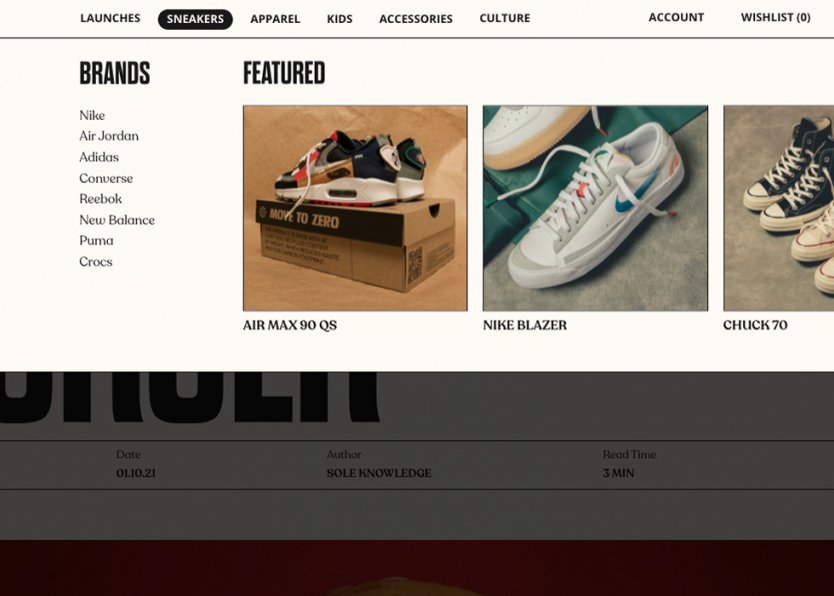Open the Apparel menu
Image resolution: width=834 pixels, height=596 pixels.
pyautogui.click(x=275, y=19)
